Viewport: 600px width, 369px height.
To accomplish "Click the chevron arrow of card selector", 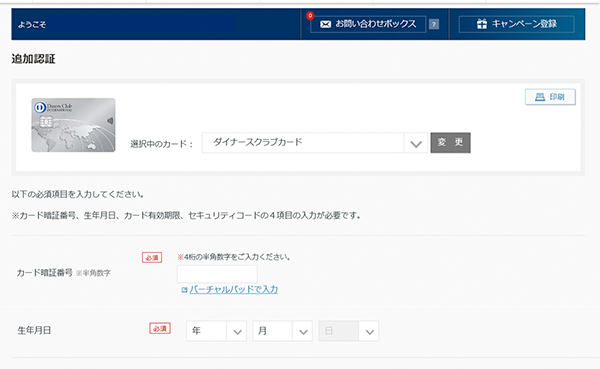I will click(416, 144).
